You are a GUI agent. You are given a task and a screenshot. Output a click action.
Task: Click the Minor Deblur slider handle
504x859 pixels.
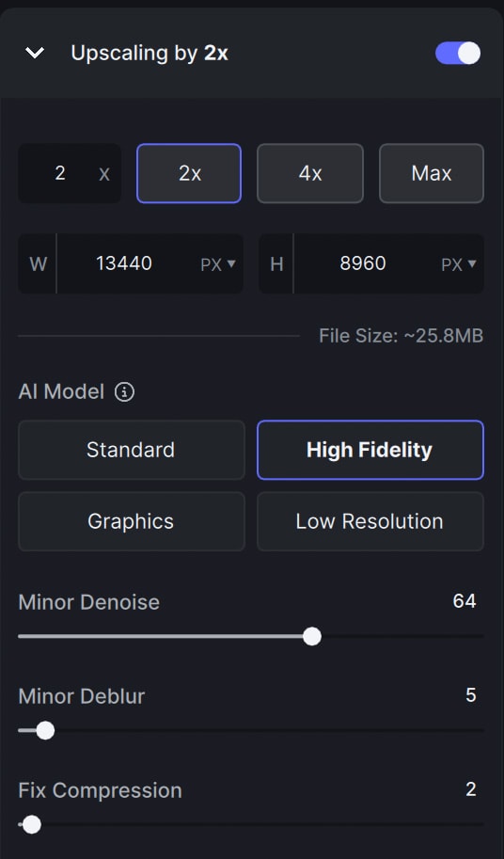coord(45,730)
